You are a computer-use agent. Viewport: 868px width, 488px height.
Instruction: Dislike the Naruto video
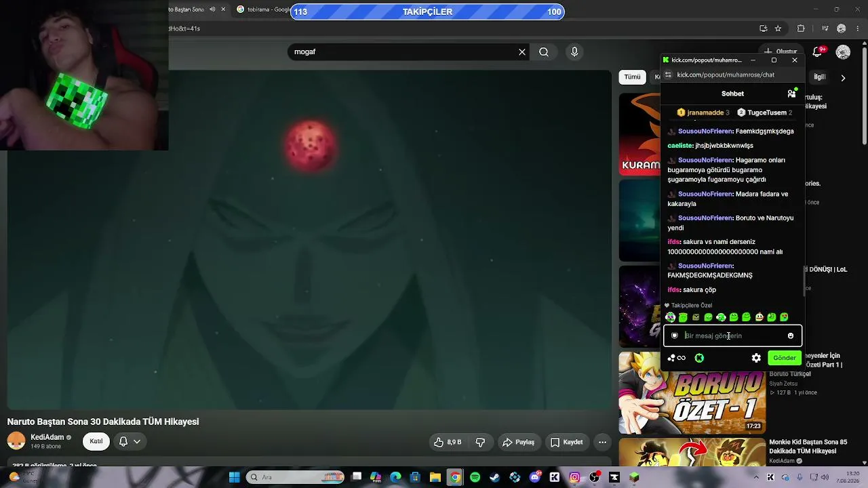click(480, 442)
